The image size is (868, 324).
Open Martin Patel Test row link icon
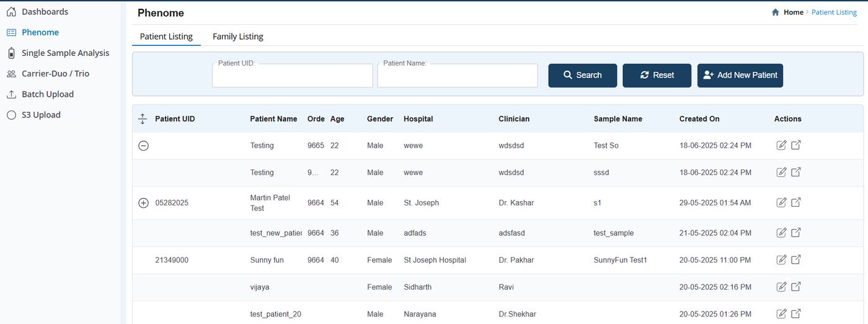(x=796, y=202)
